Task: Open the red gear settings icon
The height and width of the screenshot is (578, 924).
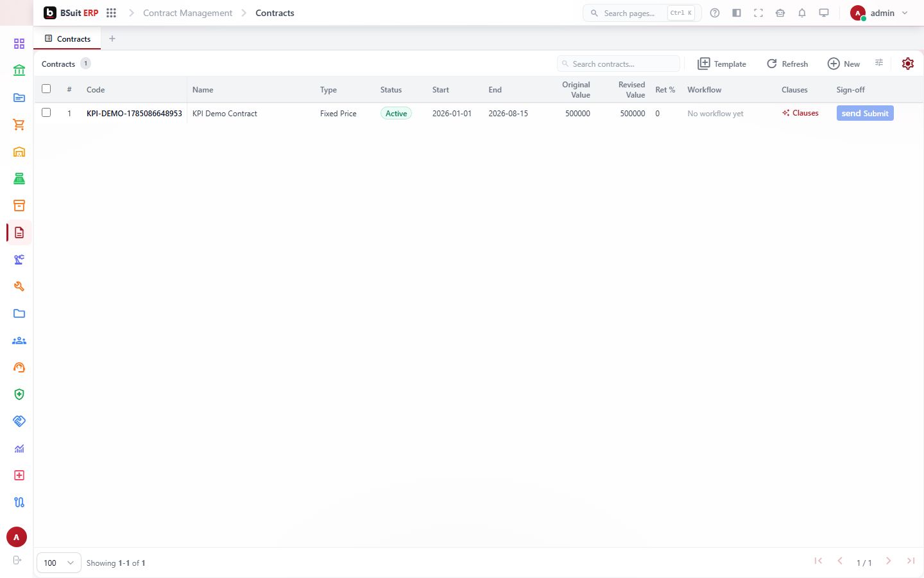Action: (x=907, y=64)
